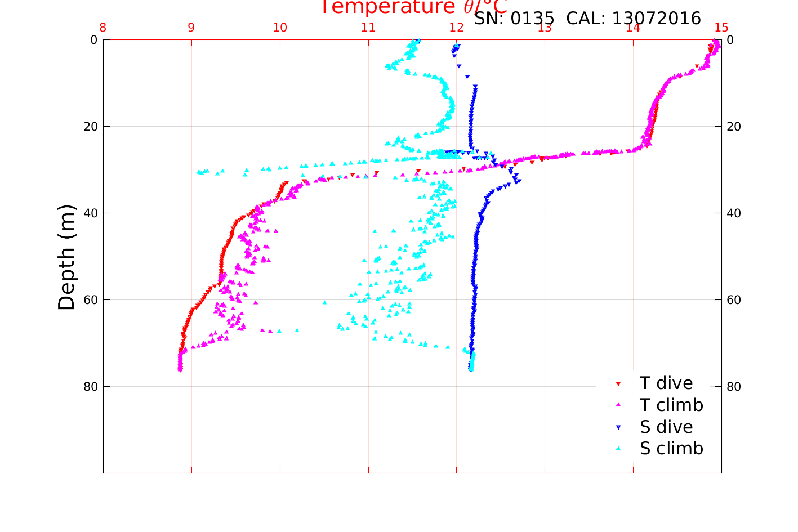Viewport: 798px width, 532px height.
Task: Click the red T dive legend marker
Action: pos(618,383)
